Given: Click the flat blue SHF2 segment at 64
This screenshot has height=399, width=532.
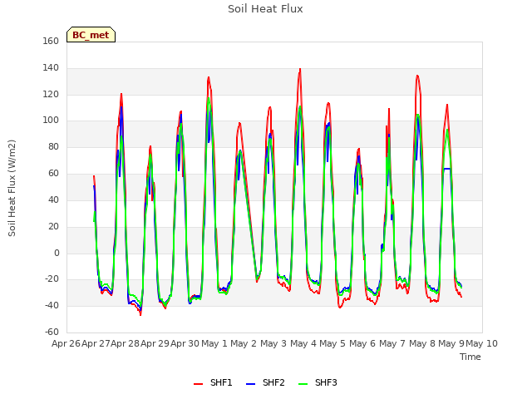Looking at the screenshot, I should click(447, 169).
